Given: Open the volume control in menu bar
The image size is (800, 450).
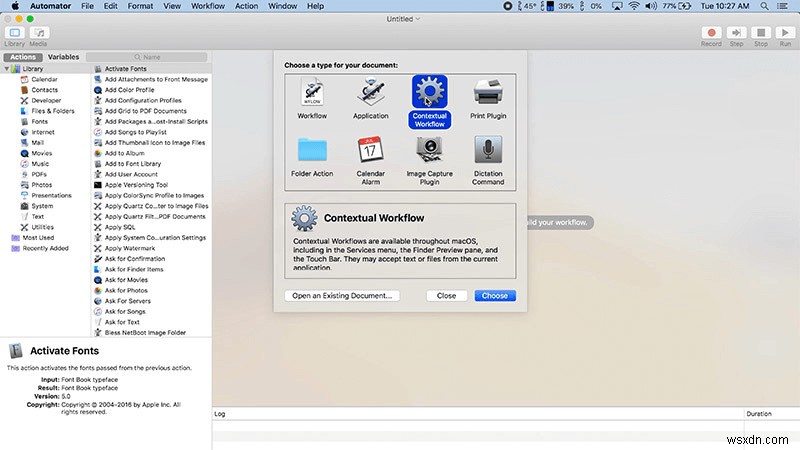Looking at the screenshot, I should click(x=651, y=6).
